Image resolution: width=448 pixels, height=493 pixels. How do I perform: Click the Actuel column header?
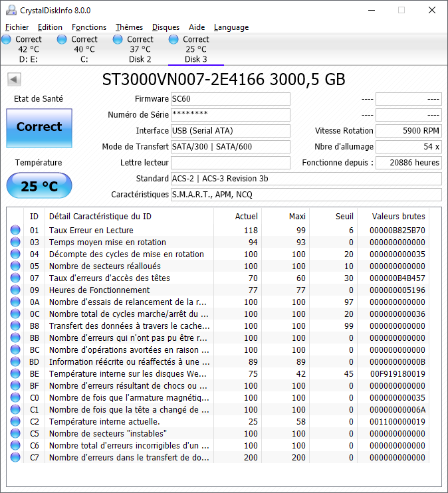237,217
